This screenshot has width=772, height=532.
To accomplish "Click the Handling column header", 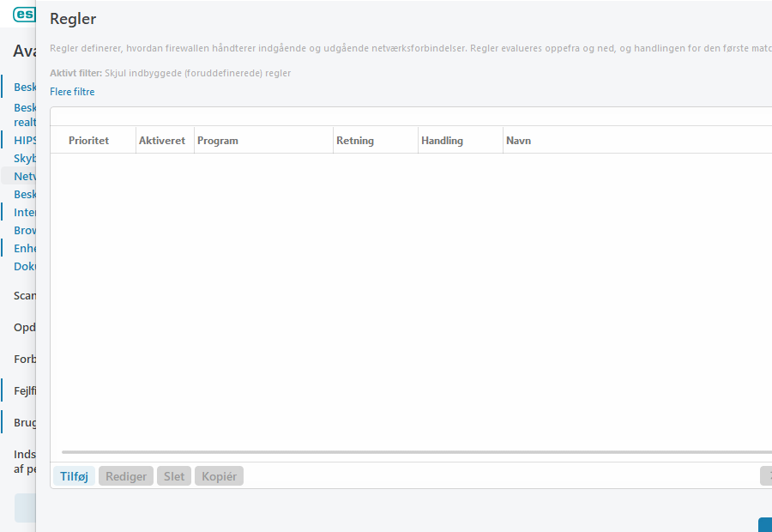I will 442,141.
